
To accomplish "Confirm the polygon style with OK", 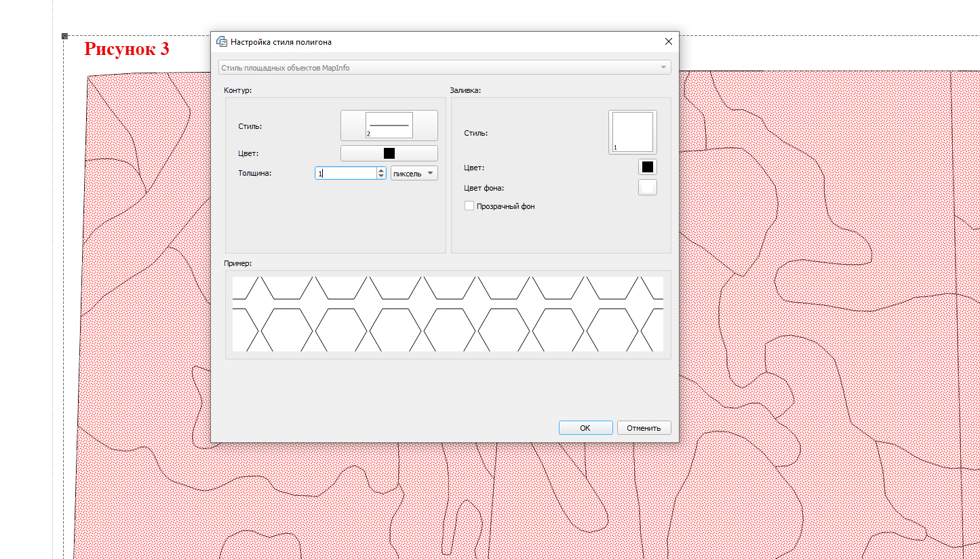I will pos(585,428).
